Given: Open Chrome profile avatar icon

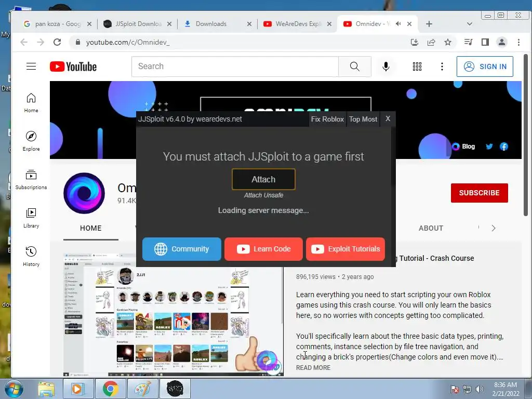Looking at the screenshot, I should tap(502, 42).
